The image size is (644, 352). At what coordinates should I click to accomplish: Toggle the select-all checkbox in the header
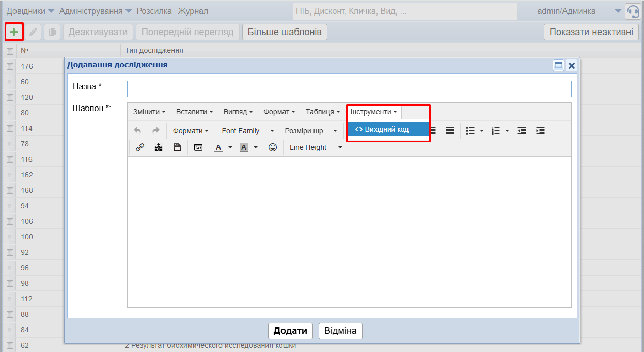10,51
